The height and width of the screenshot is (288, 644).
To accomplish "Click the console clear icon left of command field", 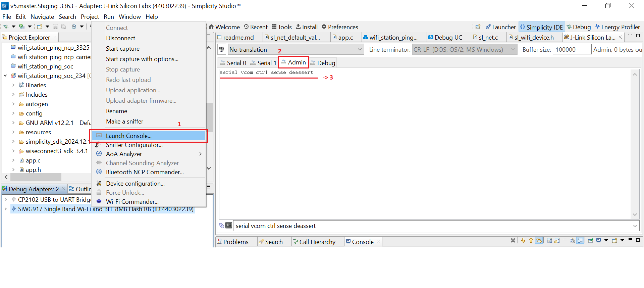I will coord(221,226).
